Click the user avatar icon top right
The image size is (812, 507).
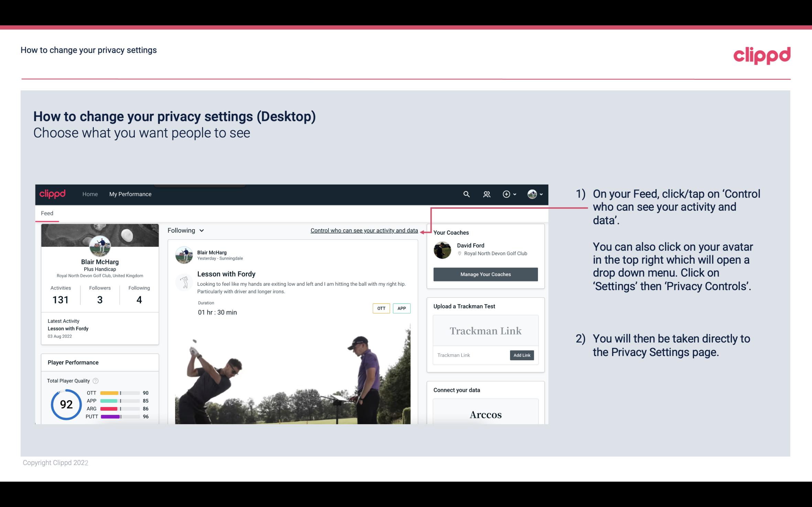(x=532, y=193)
